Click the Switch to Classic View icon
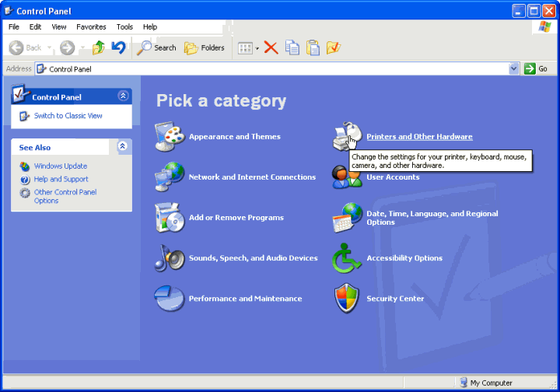 coord(24,116)
